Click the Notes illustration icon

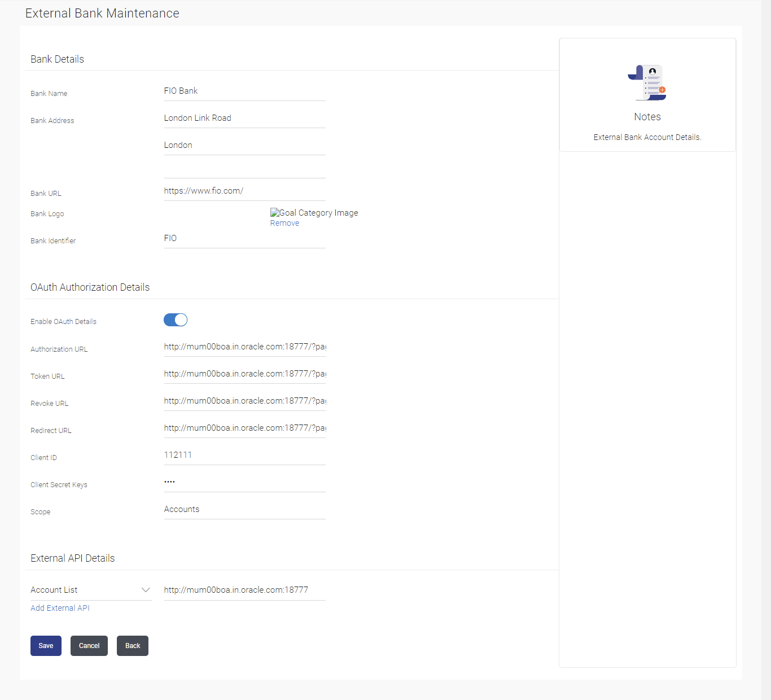tap(647, 82)
